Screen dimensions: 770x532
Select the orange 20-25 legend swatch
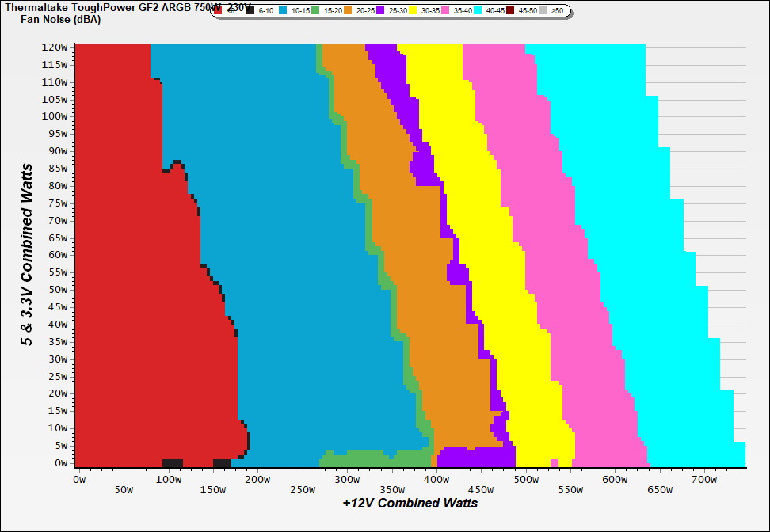click(x=348, y=11)
